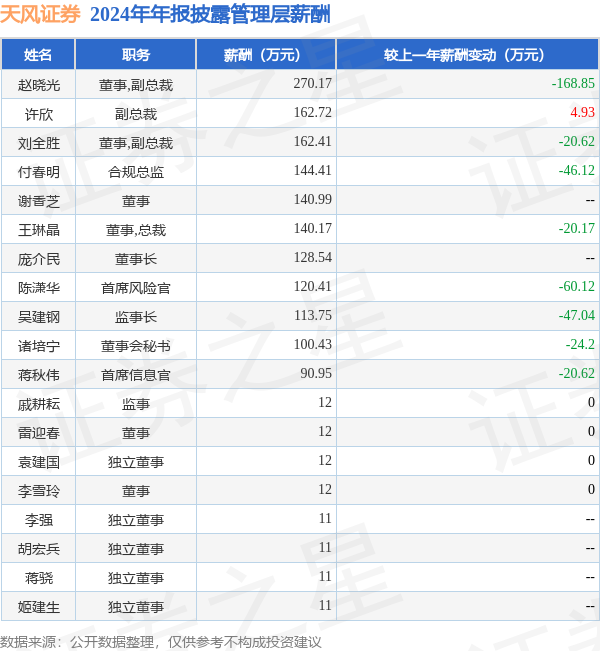Image resolution: width=600 pixels, height=651 pixels.
Task: Select change value -60.12
Action: 576,286
